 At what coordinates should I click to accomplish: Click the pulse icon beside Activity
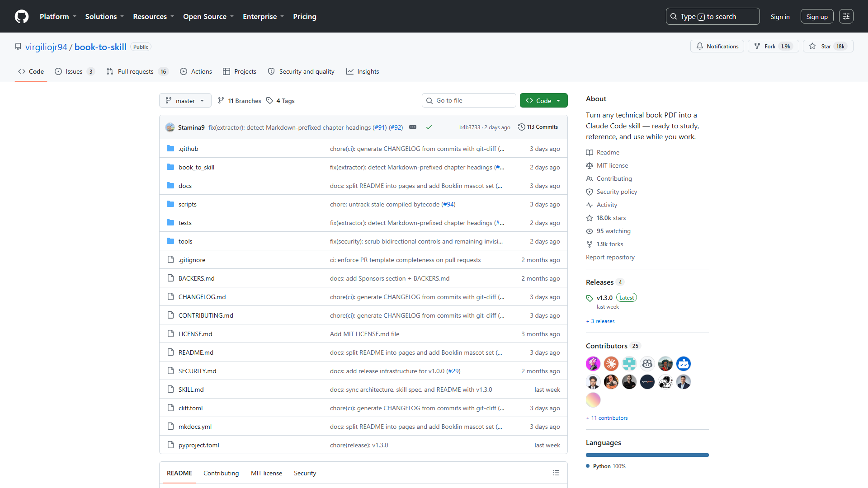coord(590,205)
